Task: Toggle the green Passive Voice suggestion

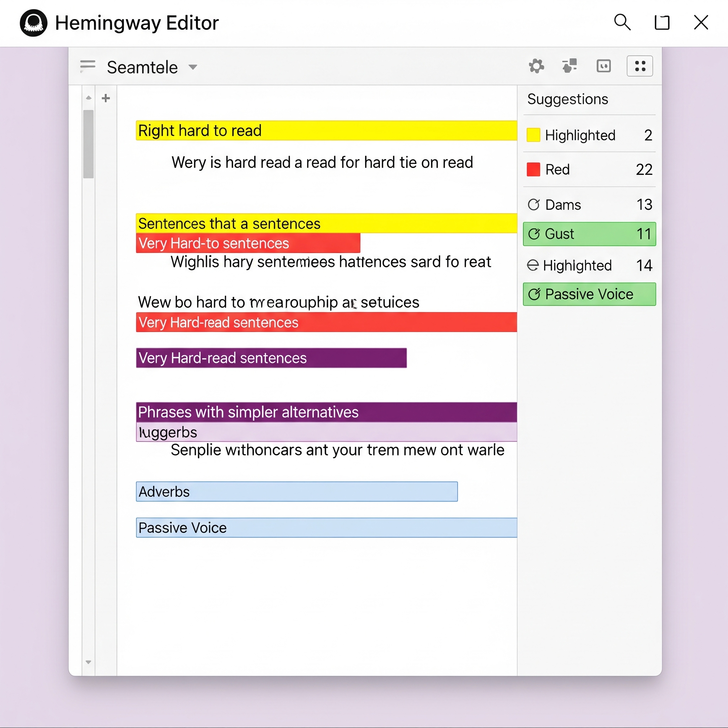Action: click(x=589, y=294)
